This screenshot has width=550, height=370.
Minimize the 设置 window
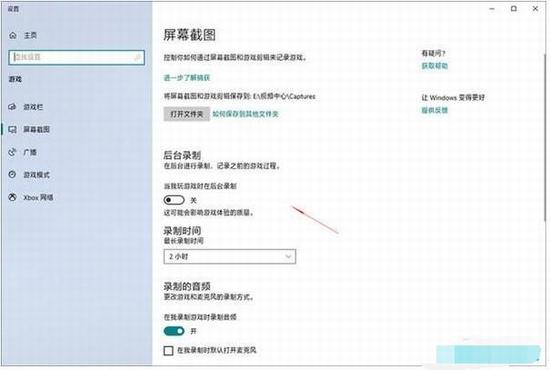tap(492, 9)
